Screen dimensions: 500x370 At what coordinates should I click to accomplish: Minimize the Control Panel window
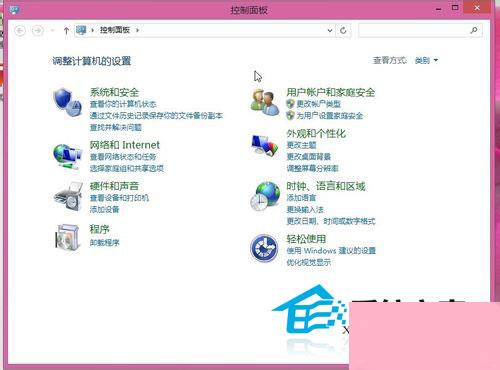pos(439,9)
